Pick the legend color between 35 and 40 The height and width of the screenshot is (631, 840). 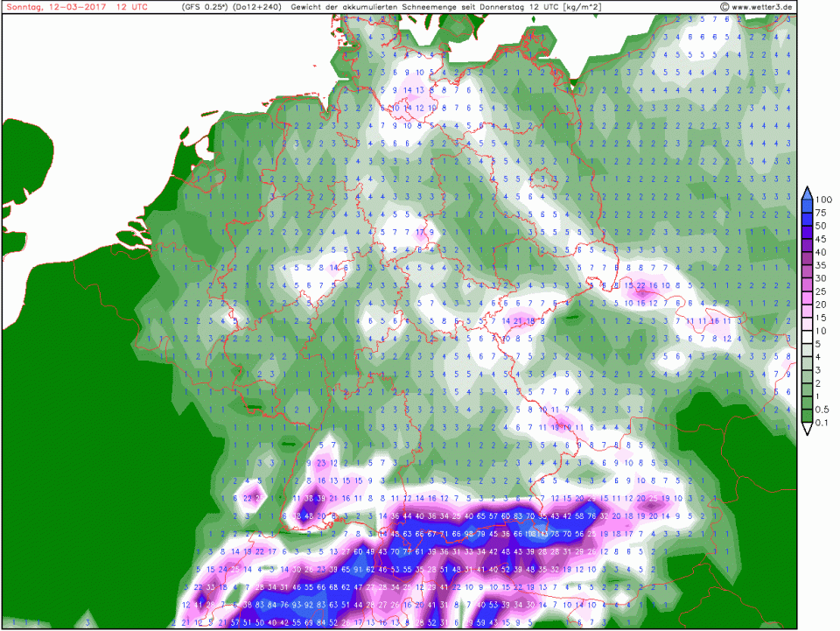(x=808, y=258)
